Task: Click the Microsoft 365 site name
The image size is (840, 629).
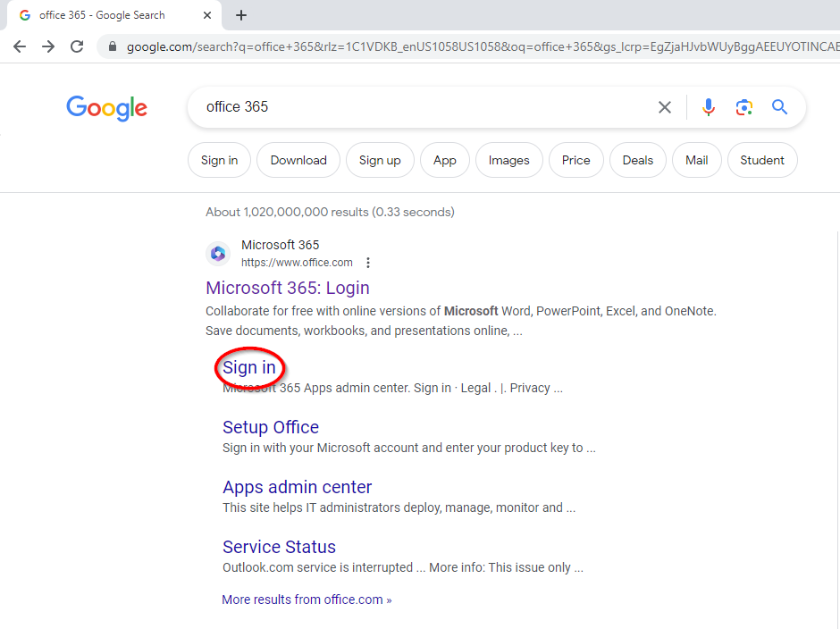Action: tap(281, 245)
